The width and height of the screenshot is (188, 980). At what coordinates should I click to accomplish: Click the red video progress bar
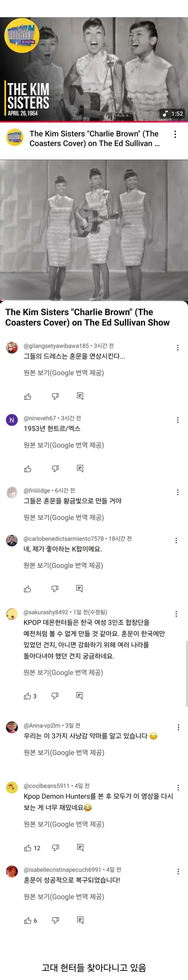(x=94, y=122)
